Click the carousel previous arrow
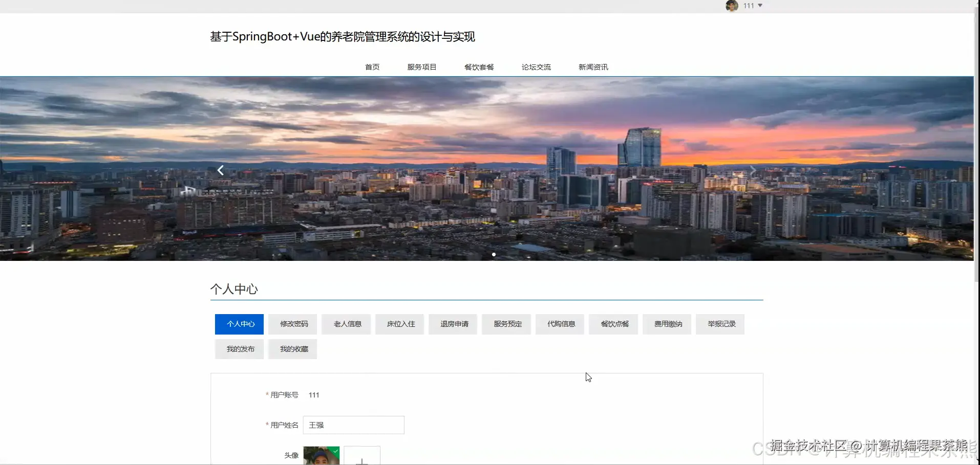 click(220, 170)
